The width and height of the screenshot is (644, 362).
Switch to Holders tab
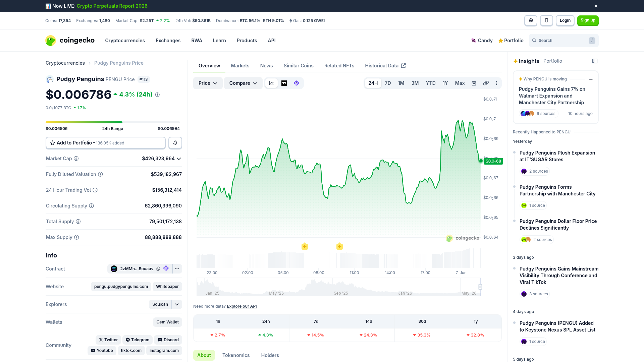[x=270, y=355]
